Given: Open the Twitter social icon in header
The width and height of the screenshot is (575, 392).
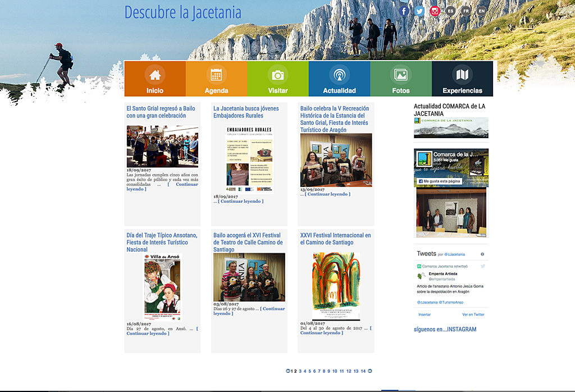Looking at the screenshot, I should (419, 11).
